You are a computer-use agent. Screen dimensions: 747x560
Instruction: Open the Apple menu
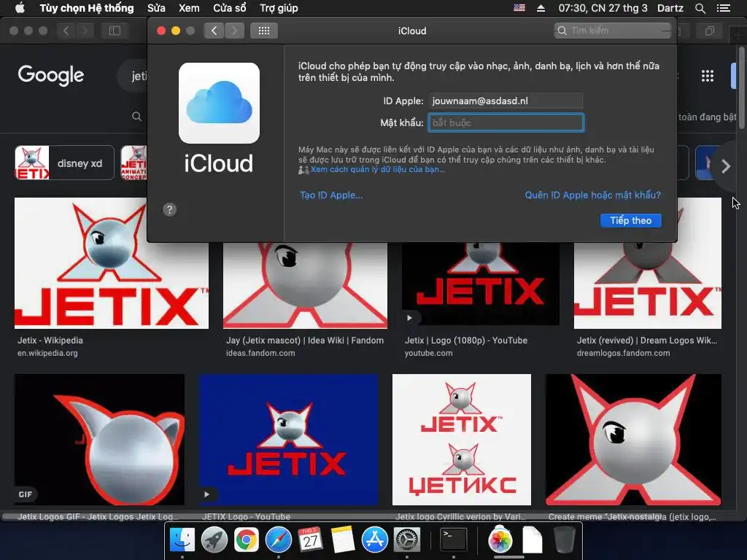click(20, 7)
